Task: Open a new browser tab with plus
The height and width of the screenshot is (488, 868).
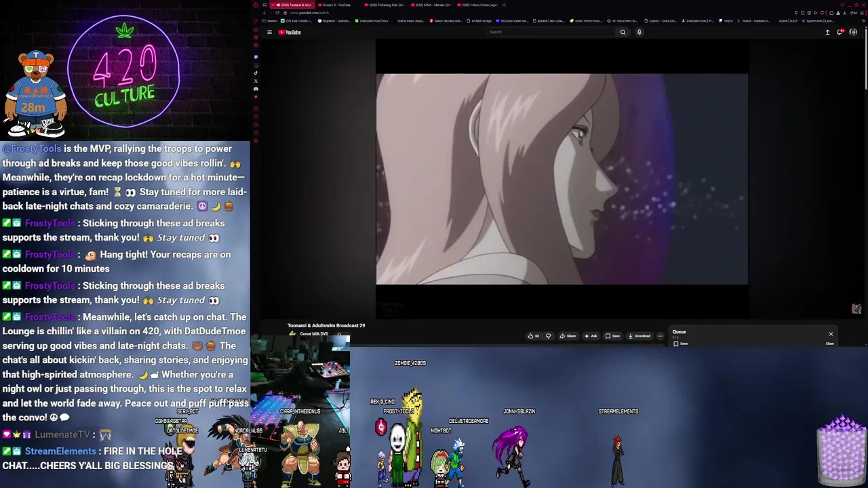Action: click(504, 5)
